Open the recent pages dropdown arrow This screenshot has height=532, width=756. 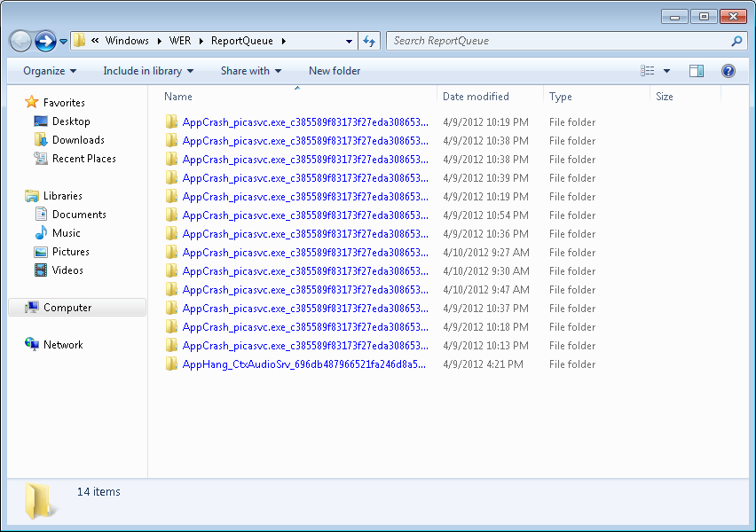(63, 42)
